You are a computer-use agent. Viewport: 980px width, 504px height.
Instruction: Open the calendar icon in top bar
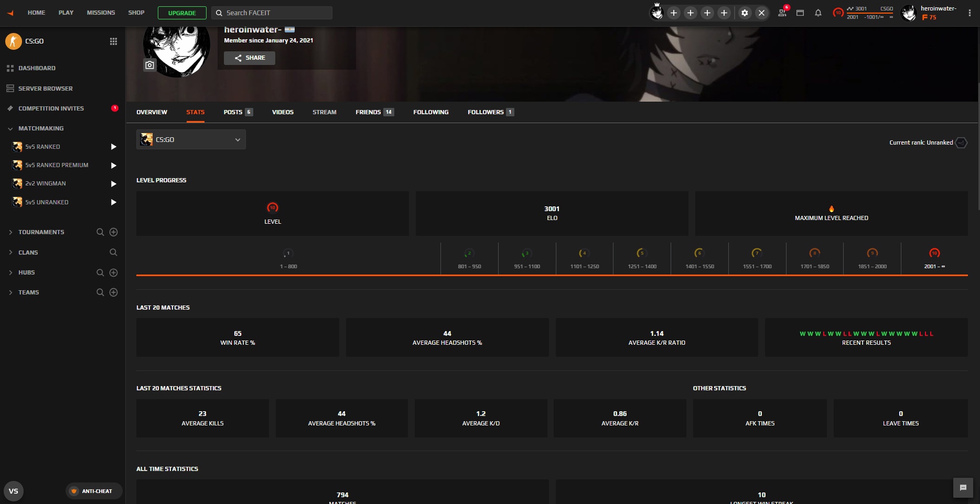[x=800, y=13]
